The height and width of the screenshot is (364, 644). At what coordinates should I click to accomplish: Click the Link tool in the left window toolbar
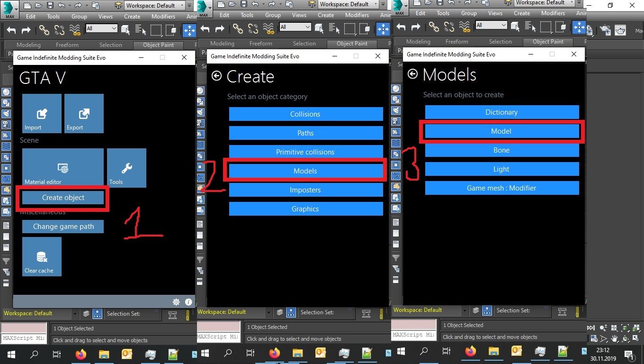click(x=44, y=30)
